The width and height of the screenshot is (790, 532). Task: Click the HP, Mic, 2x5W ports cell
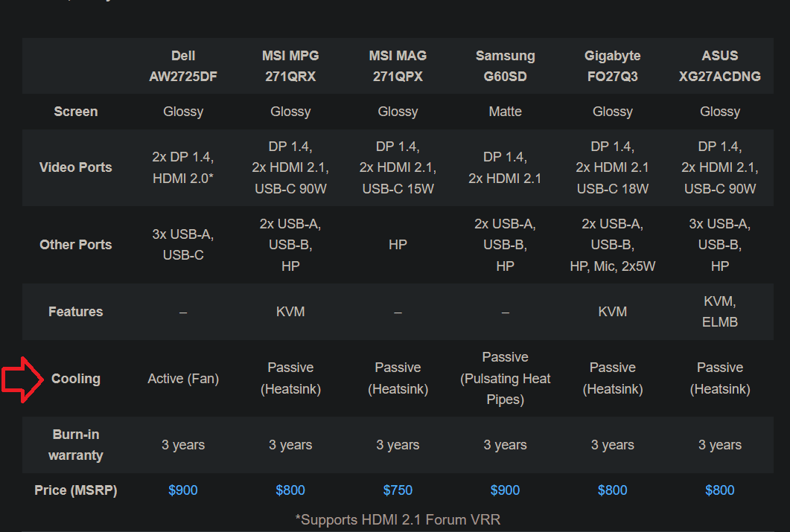pos(612,245)
